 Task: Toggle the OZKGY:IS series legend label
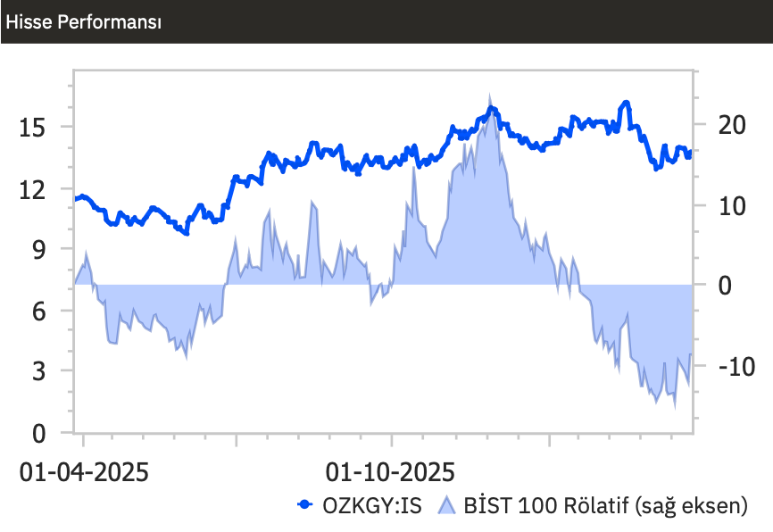375,505
